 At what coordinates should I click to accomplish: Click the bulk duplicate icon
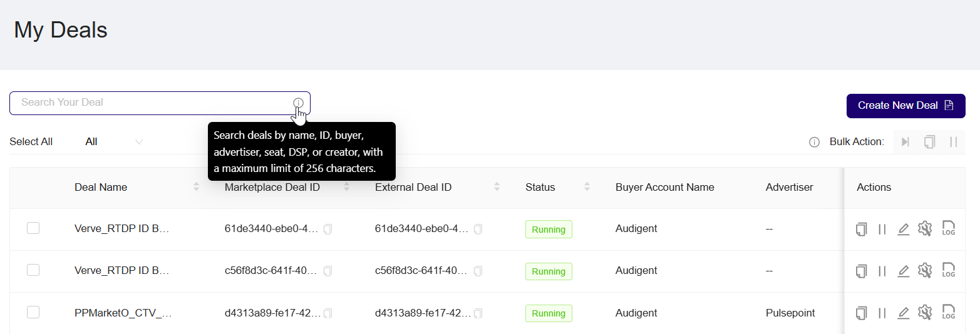click(929, 142)
